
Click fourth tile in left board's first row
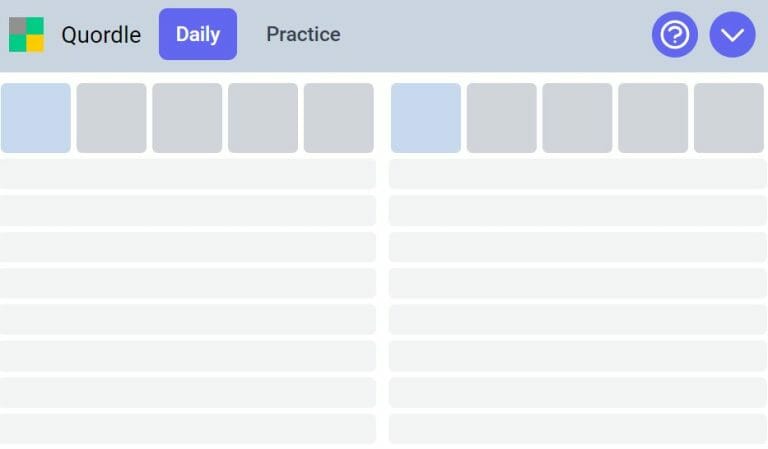(x=263, y=118)
